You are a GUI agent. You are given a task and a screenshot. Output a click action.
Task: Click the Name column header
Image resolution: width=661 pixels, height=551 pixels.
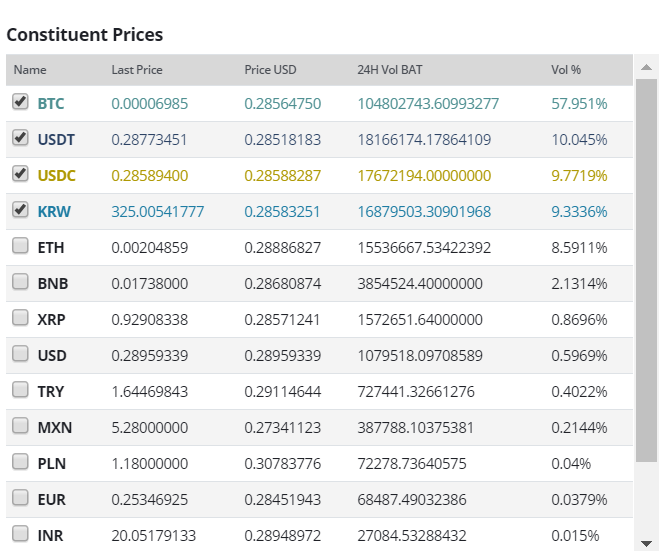tap(30, 70)
